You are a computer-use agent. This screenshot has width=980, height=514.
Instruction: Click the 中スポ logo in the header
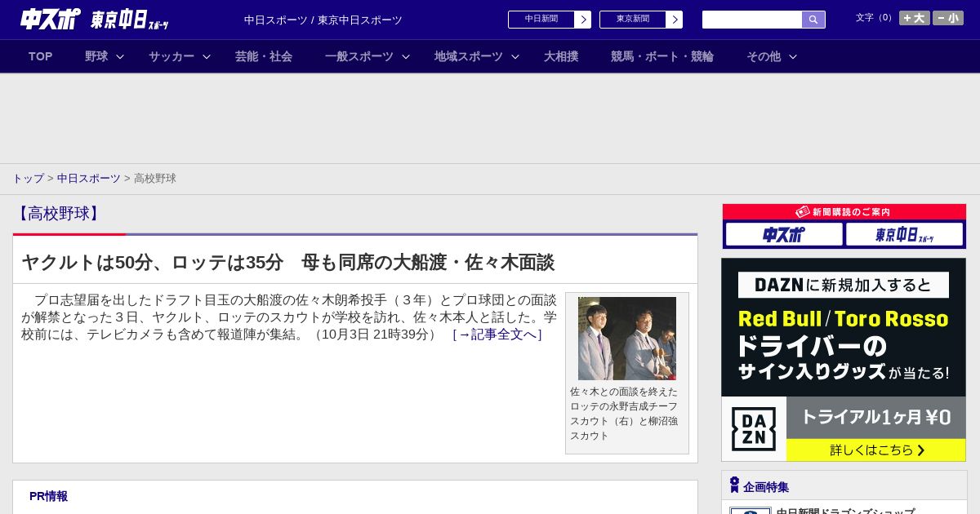pyautogui.click(x=51, y=19)
